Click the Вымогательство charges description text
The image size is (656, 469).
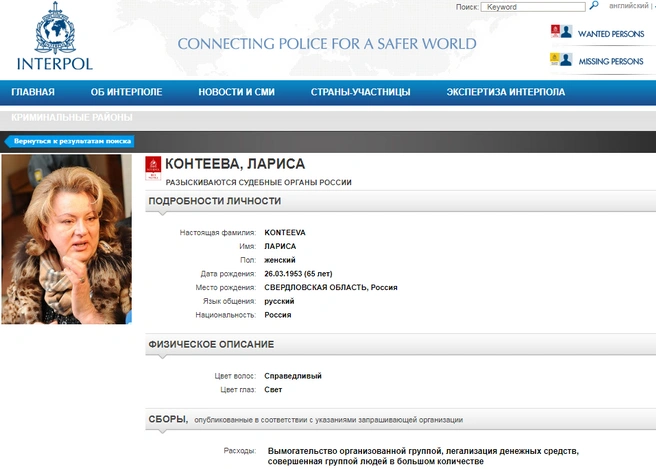423,456
